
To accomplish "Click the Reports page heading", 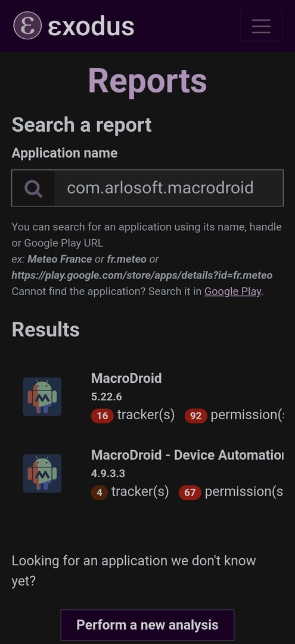I will pyautogui.click(x=148, y=80).
